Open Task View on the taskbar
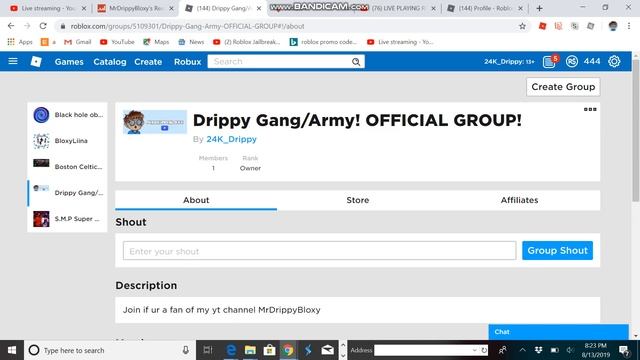This screenshot has width=640, height=360. coord(208,350)
